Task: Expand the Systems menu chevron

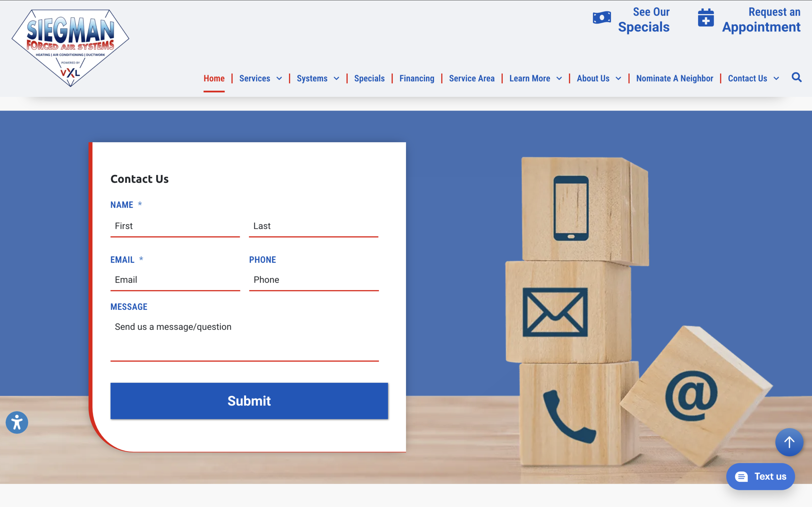Action: click(337, 79)
